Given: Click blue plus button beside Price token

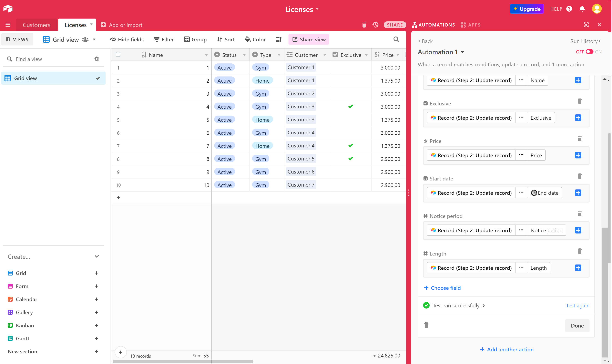Looking at the screenshot, I should [578, 155].
